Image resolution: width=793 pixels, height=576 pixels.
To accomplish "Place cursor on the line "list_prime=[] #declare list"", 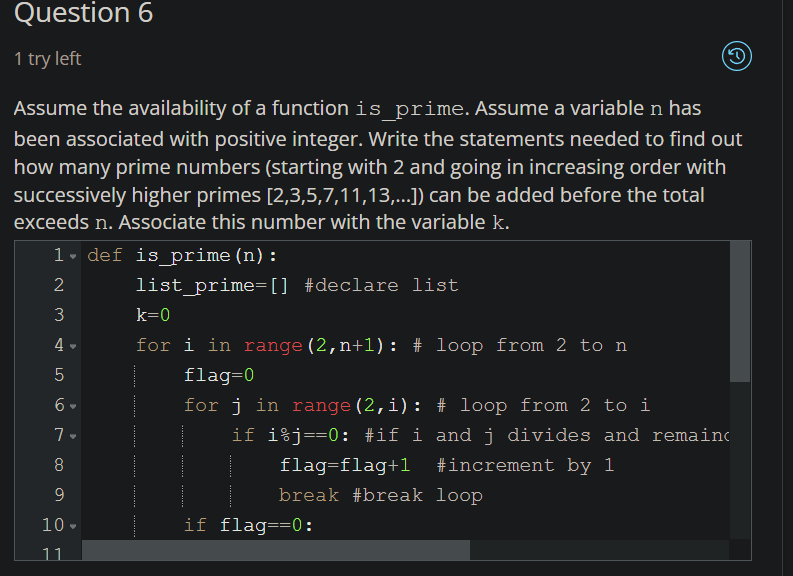I will pyautogui.click(x=297, y=286).
